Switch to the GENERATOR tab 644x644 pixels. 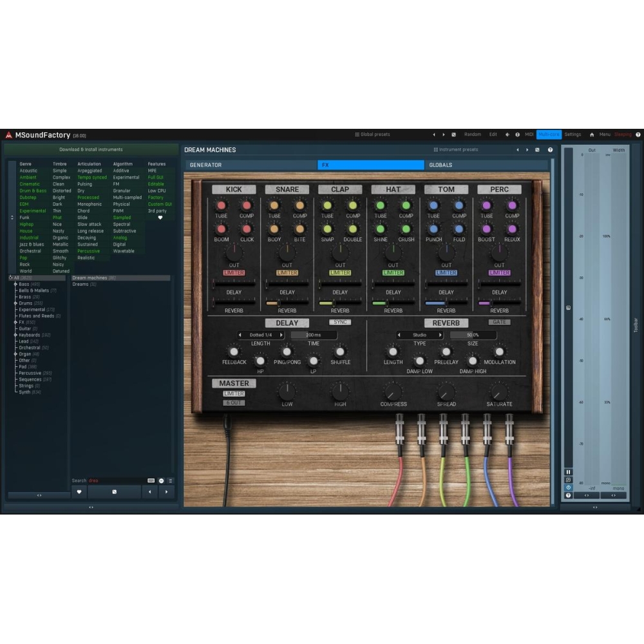(251, 165)
